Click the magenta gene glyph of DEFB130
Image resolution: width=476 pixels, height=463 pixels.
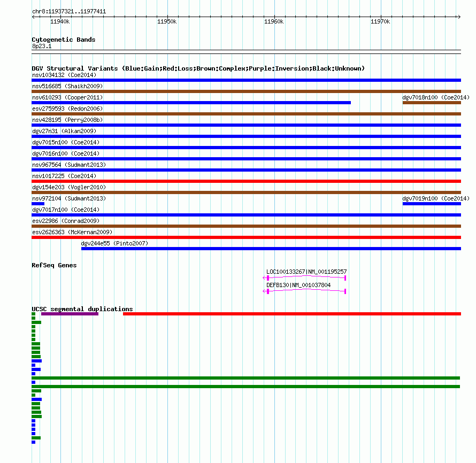[x=304, y=291]
